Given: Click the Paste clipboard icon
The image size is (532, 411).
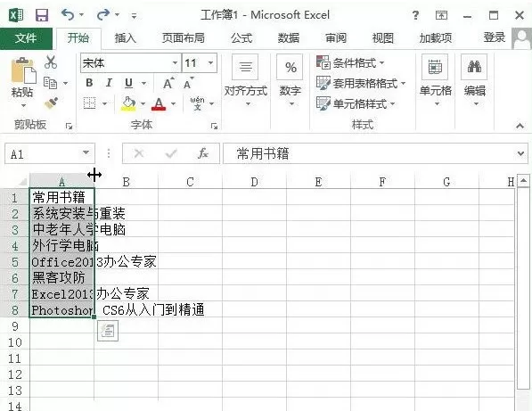Looking at the screenshot, I should pos(23,71).
